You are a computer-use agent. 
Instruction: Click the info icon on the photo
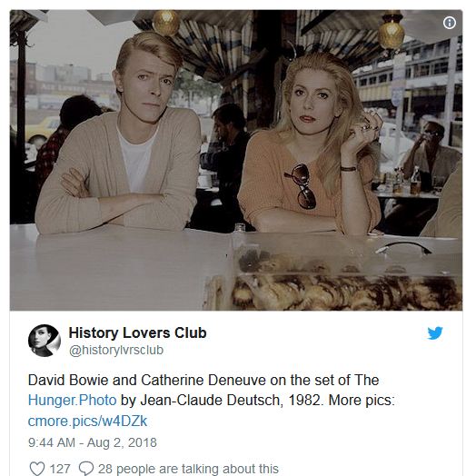click(x=450, y=23)
